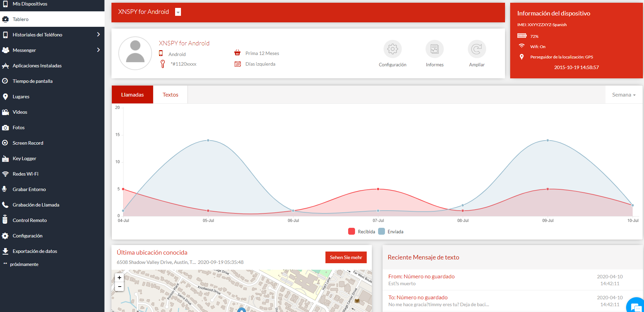644x312 pixels.
Task: Click the XNSPY for Android device name
Action: tap(184, 43)
